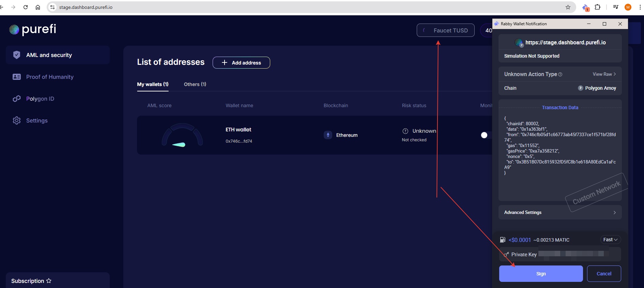Open Settings gear icon in sidebar
Screen dimensions: 644x288
click(17, 120)
